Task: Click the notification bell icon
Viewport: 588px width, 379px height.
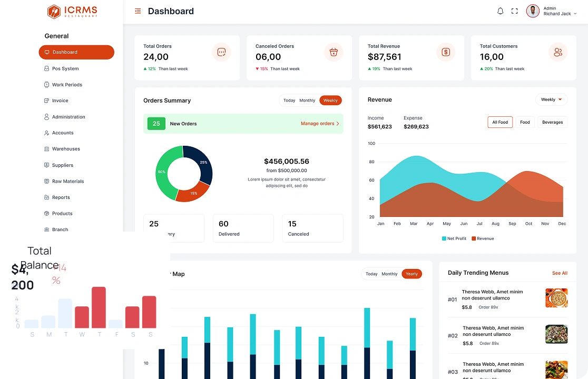Action: (x=500, y=11)
